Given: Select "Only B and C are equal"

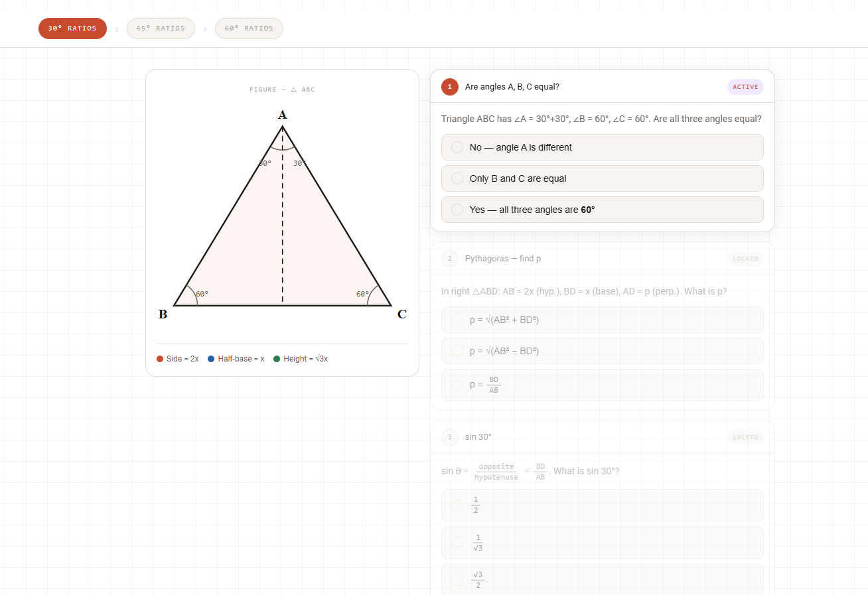Looking at the screenshot, I should pos(603,178).
